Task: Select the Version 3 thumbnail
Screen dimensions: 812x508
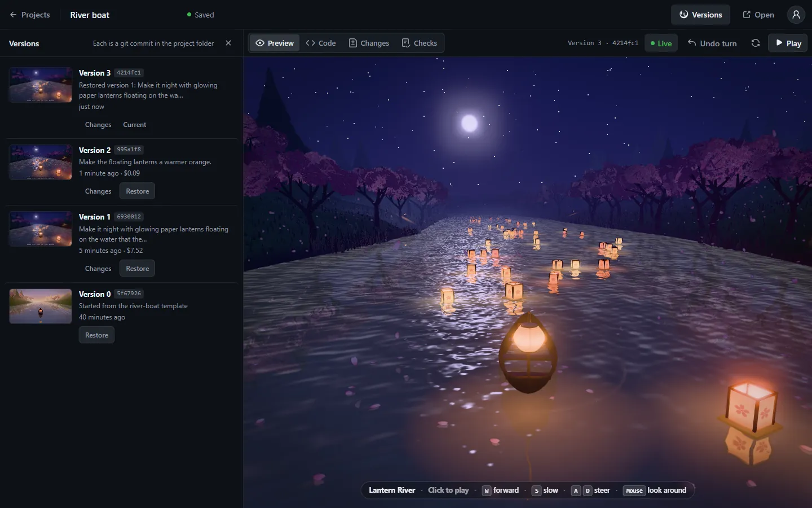Action: click(x=41, y=85)
